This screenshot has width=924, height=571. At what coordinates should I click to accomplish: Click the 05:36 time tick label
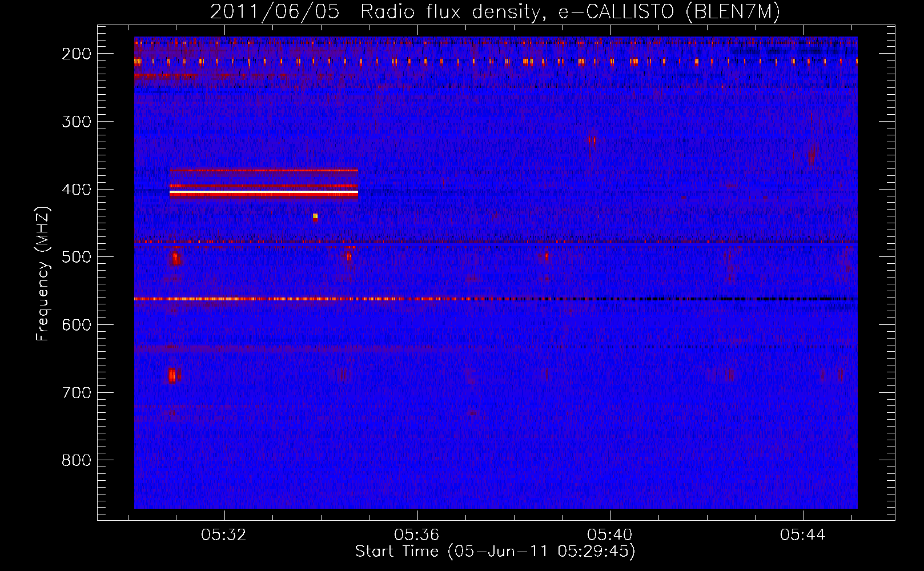coord(417,534)
